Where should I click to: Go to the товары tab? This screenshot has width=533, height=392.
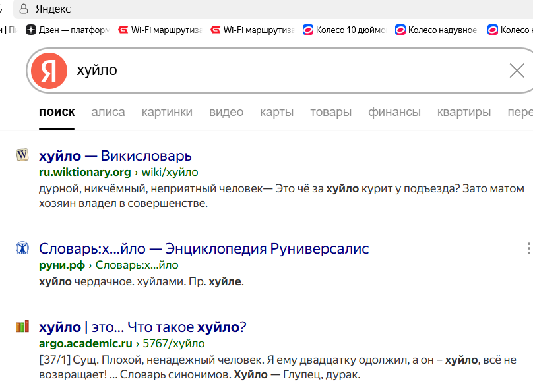330,112
